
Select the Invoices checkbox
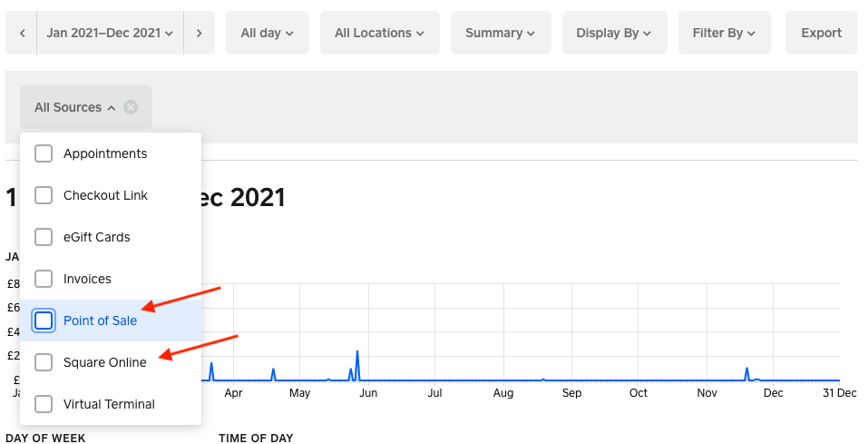click(x=44, y=279)
